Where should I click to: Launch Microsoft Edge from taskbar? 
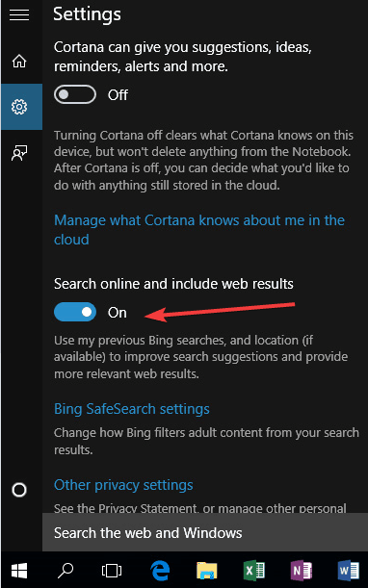[160, 571]
